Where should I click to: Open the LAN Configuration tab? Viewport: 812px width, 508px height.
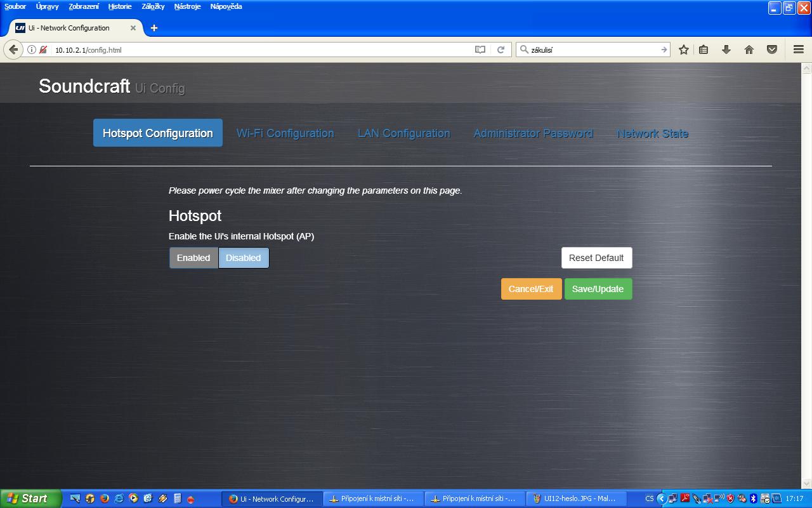403,133
